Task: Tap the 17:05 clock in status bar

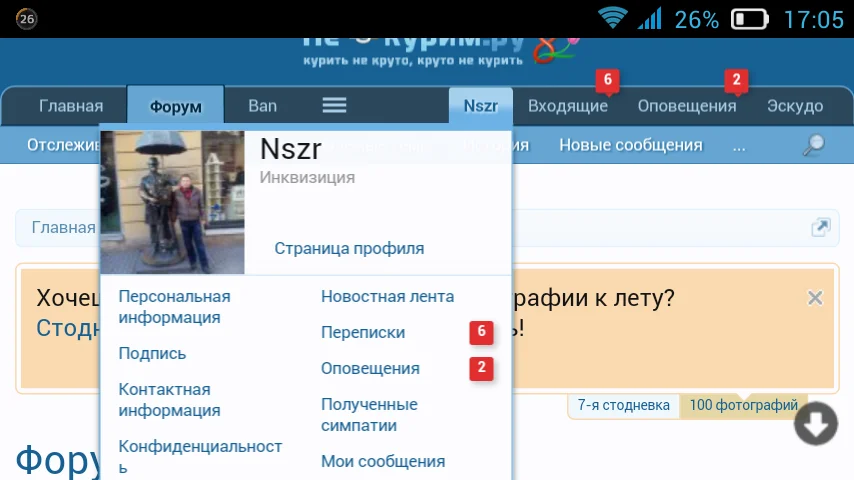Action: click(814, 20)
